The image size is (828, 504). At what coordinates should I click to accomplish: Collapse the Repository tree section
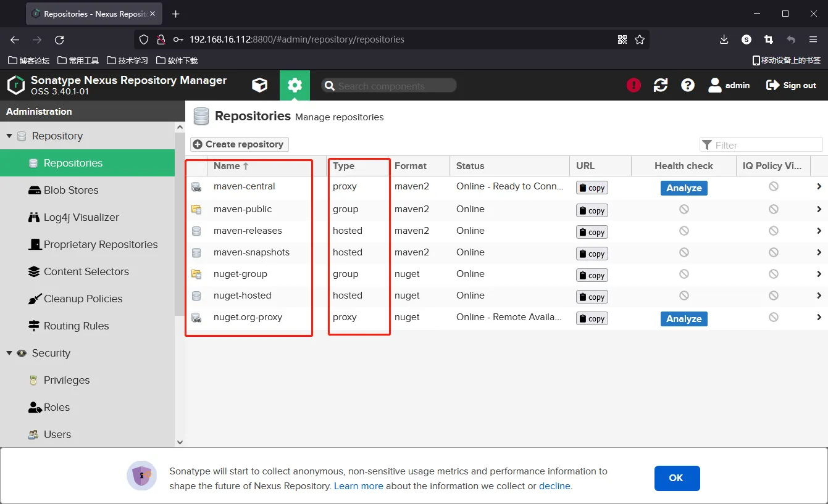9,136
